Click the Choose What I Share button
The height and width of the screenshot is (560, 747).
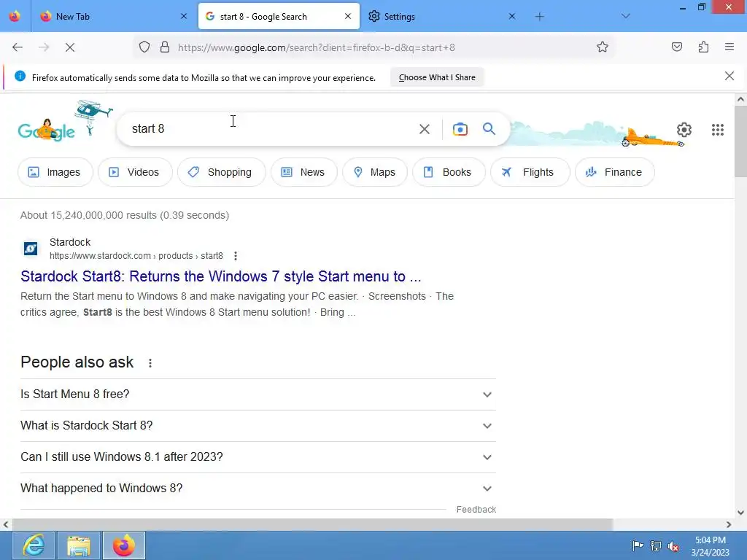437,77
